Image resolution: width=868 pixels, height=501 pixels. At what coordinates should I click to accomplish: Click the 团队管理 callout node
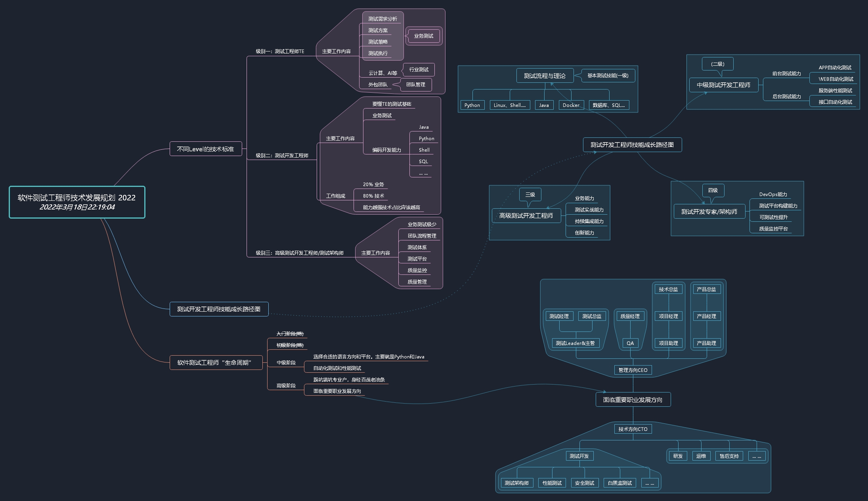tap(415, 84)
